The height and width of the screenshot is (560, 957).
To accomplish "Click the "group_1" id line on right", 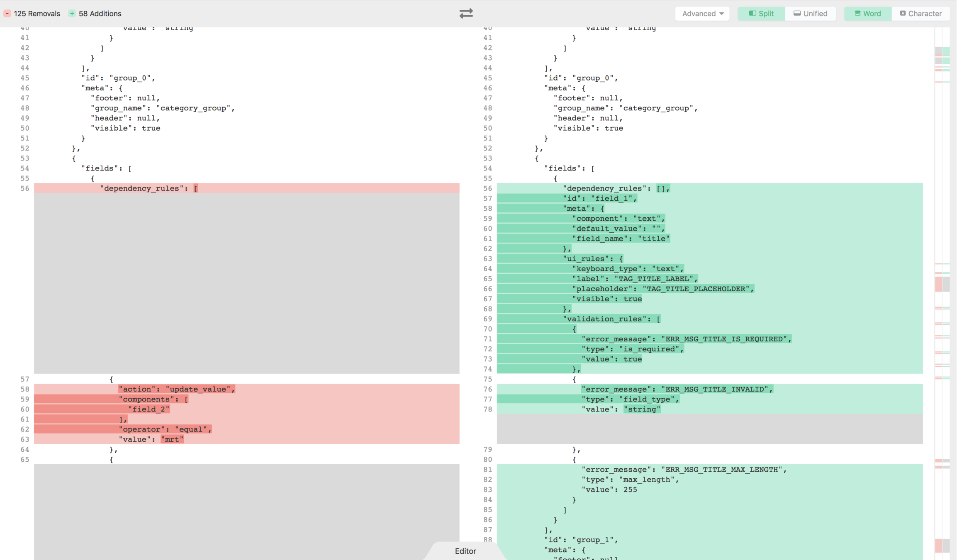I will coord(581,540).
